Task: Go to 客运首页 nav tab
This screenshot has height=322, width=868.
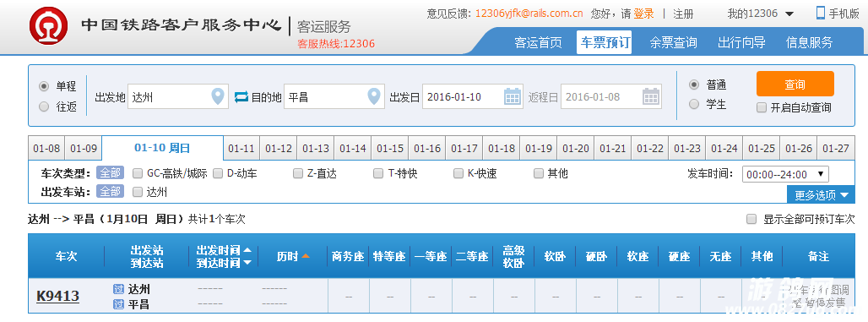Action: 538,42
